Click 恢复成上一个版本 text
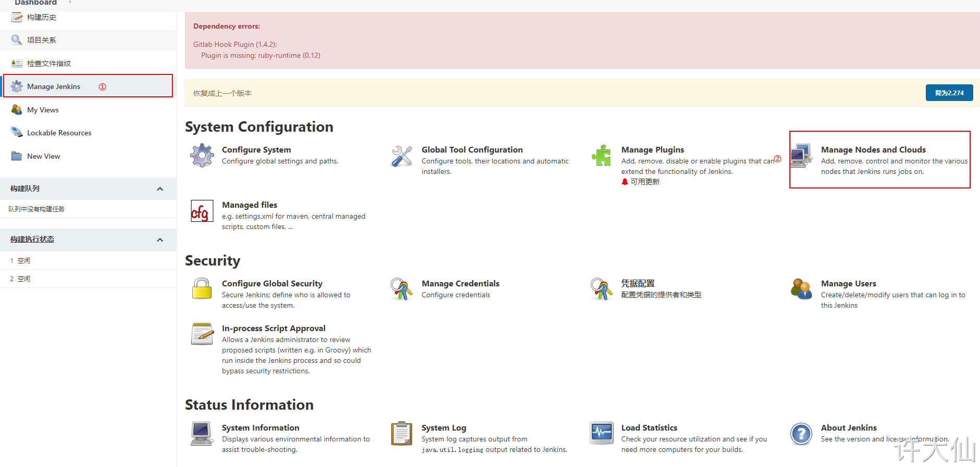This screenshot has height=467, width=980. coord(222,93)
